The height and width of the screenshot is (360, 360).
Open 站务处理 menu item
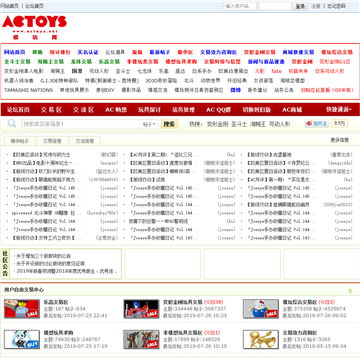183,110
